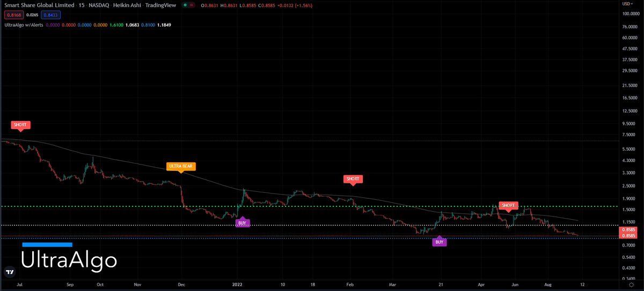Click the UltraAlgo w/Alerts indicator legend
Viewport: 644px width, 291px height.
tap(24, 25)
